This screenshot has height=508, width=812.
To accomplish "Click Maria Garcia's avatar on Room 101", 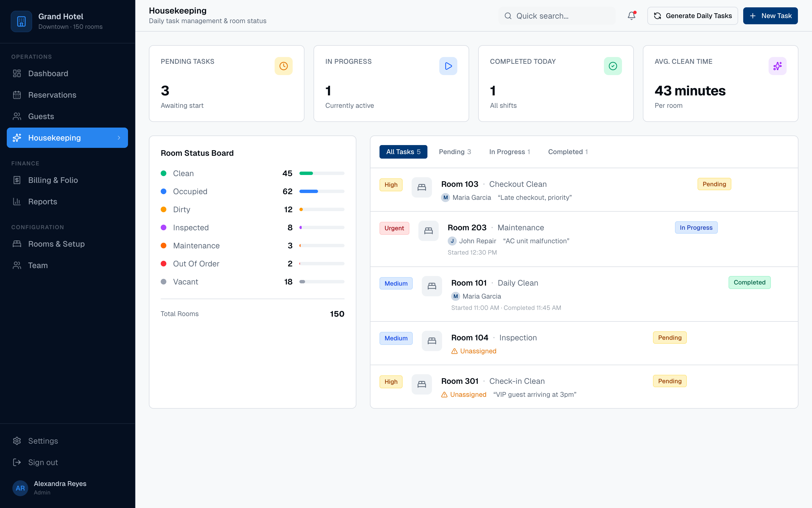I will click(456, 296).
